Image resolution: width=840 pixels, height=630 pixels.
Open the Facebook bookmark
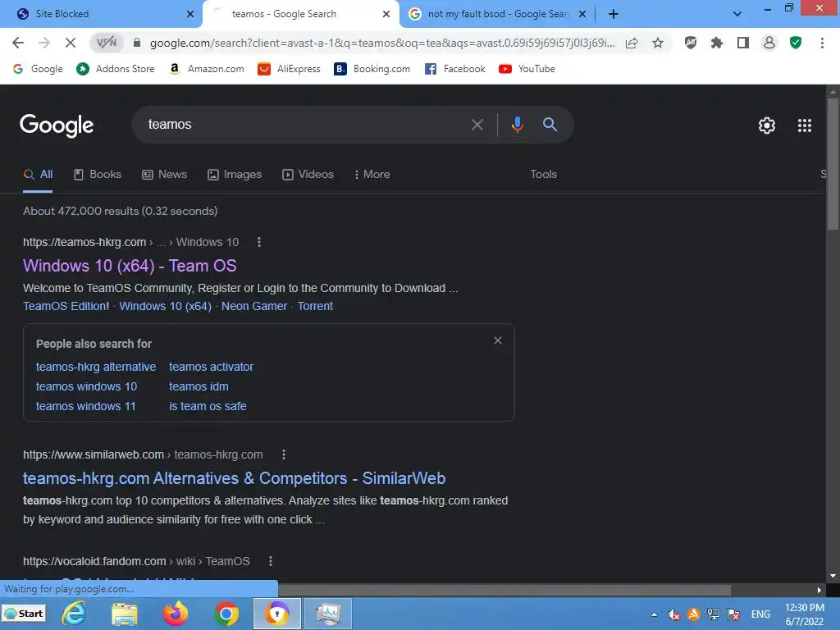coord(454,69)
